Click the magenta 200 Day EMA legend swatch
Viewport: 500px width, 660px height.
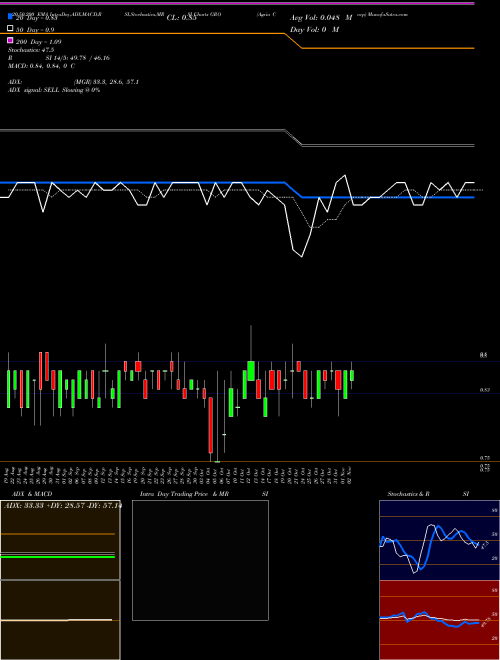10,40
